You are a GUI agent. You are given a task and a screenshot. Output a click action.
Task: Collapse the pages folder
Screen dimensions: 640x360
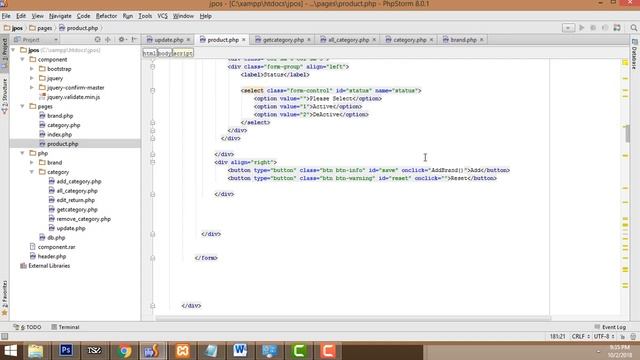(22, 106)
